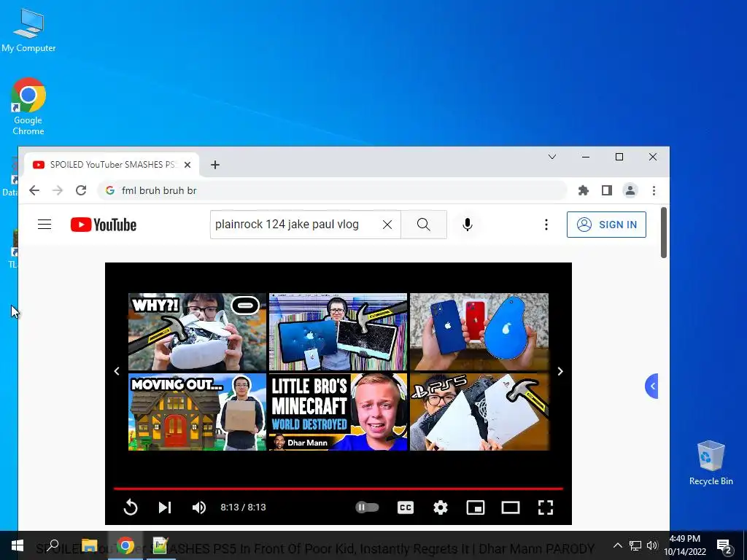Go back in Chrome
747x560 pixels.
point(34,190)
